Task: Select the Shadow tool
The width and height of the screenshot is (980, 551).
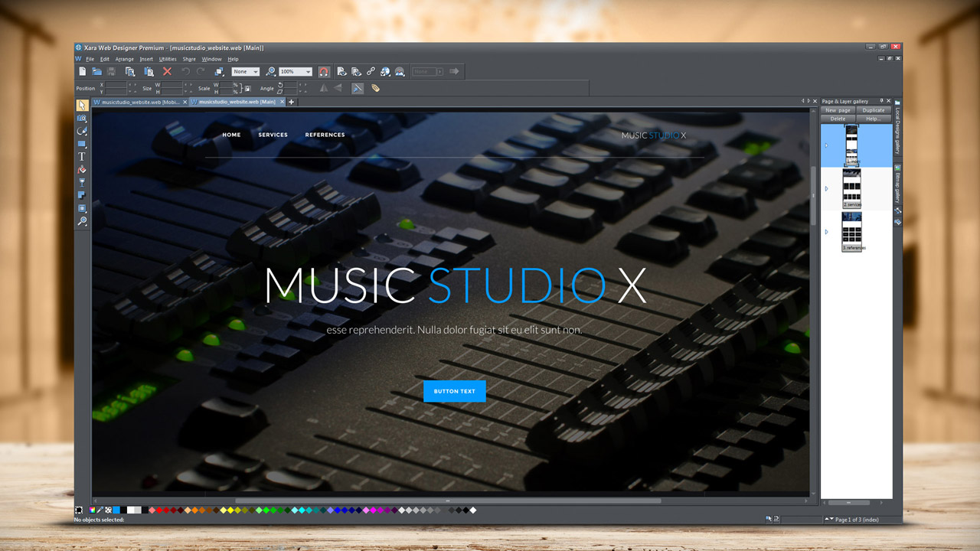Action: tap(82, 196)
